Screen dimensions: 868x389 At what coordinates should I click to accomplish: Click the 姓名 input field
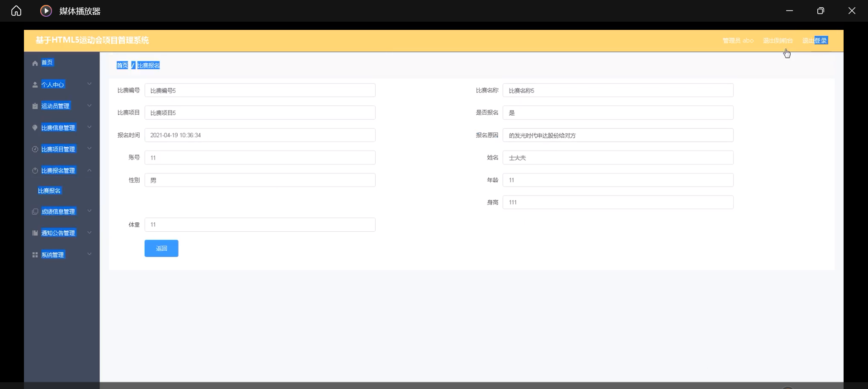point(618,158)
